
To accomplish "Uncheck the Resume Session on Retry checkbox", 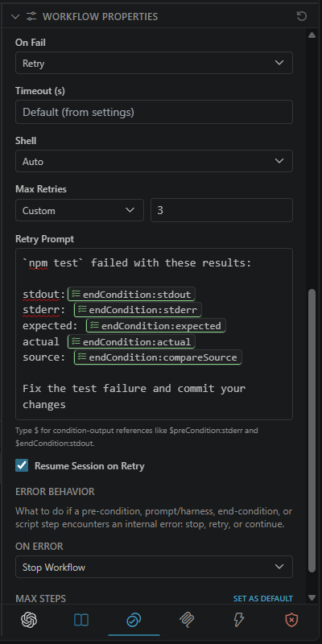I will (22, 466).
